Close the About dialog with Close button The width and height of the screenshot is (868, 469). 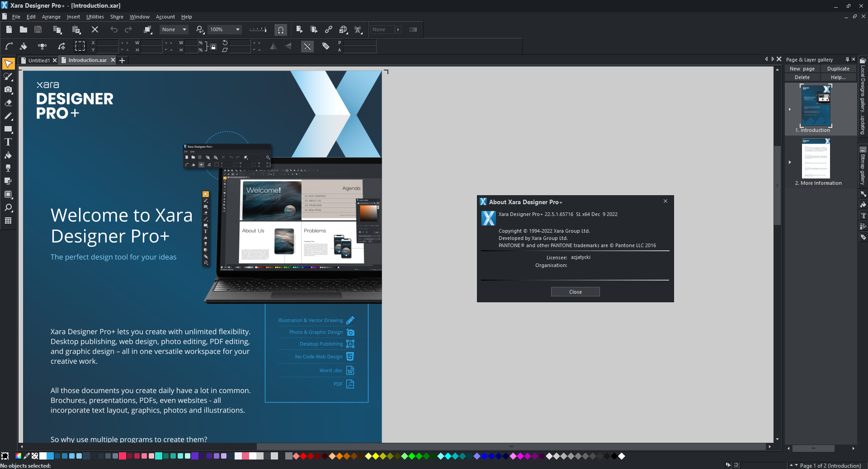pos(576,292)
